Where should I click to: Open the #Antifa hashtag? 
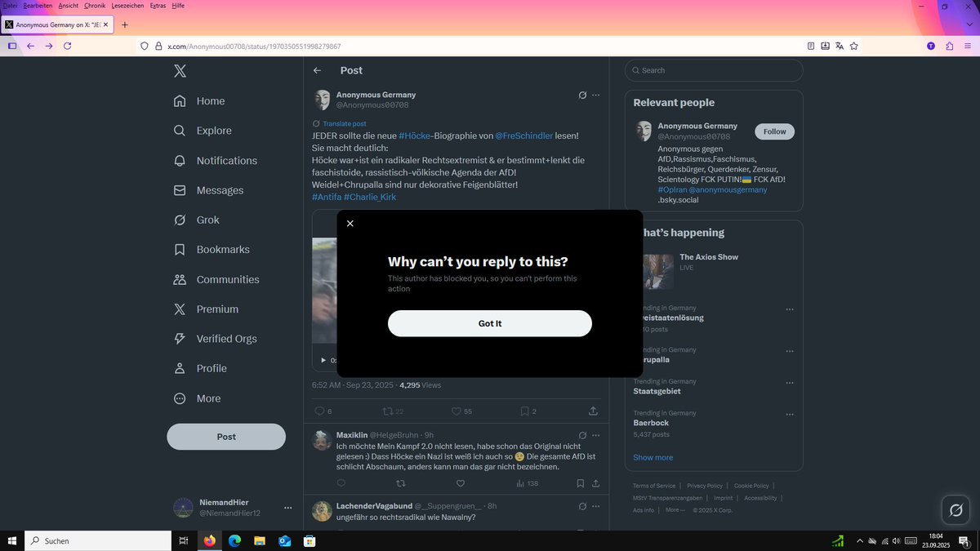(x=327, y=197)
